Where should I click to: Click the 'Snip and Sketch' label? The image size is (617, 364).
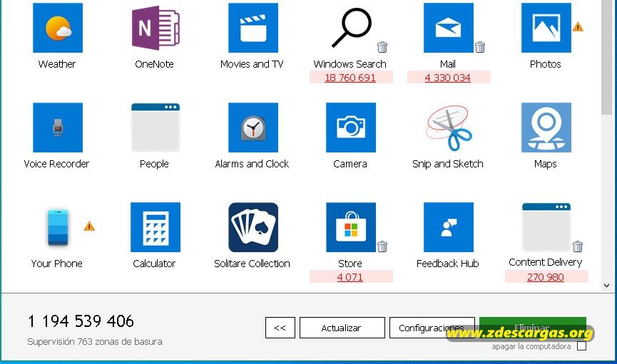448,164
